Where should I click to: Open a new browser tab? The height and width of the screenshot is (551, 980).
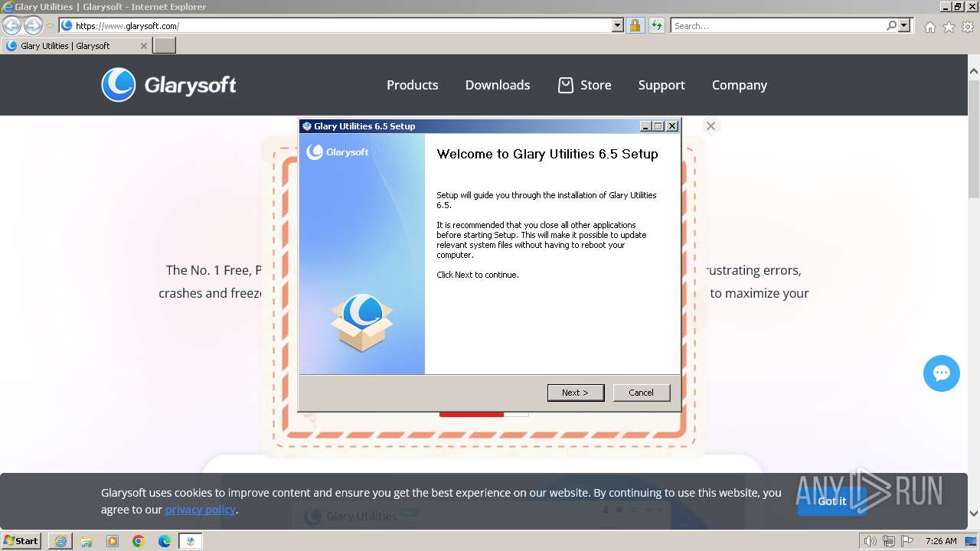pyautogui.click(x=165, y=46)
